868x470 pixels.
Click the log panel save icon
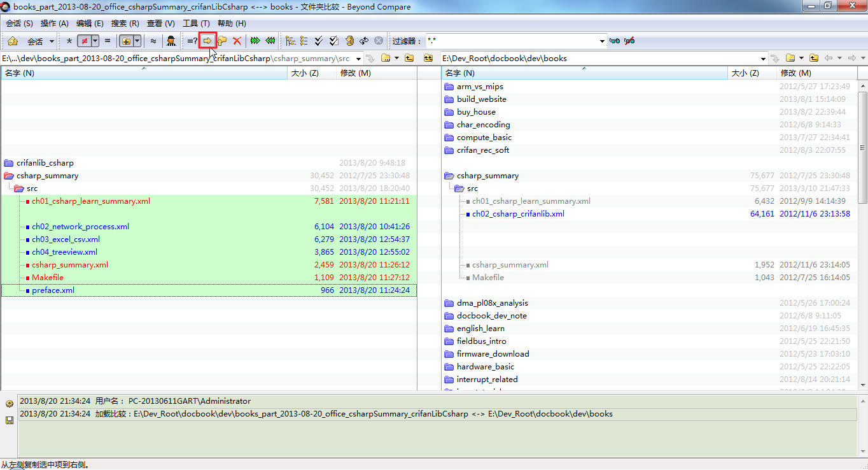point(10,420)
